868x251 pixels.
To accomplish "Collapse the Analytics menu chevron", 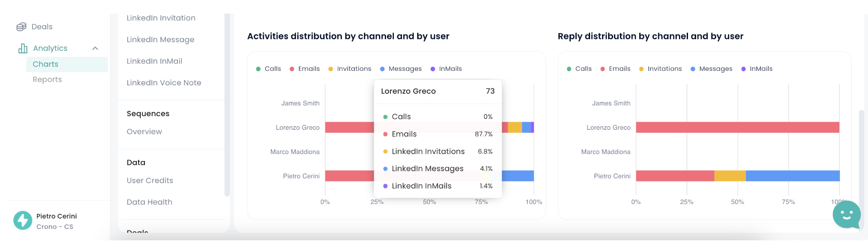I will (x=95, y=49).
